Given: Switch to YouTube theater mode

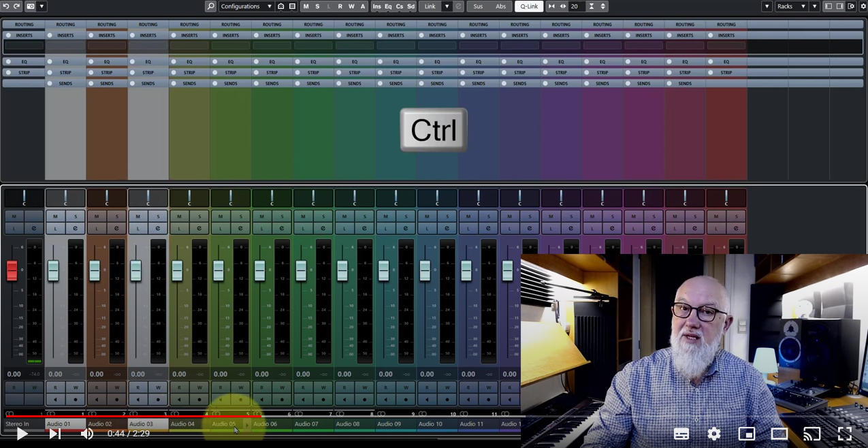Looking at the screenshot, I should (779, 434).
